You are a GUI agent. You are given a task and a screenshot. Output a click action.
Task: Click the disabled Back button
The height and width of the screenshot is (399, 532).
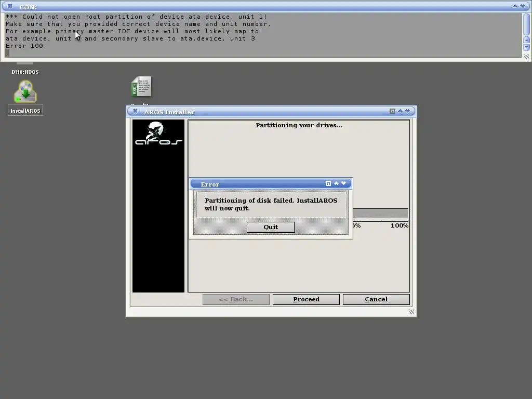(236, 299)
